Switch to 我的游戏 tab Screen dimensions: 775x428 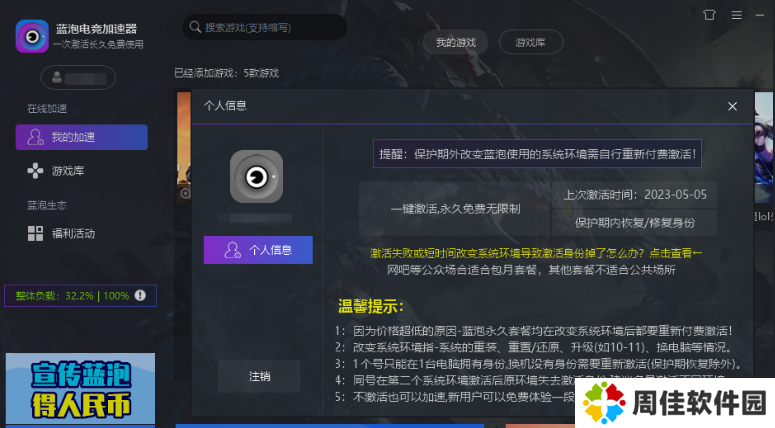[x=456, y=43]
